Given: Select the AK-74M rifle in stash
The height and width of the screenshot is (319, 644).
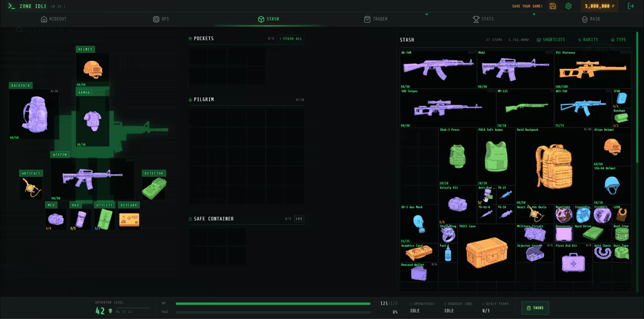Looking at the screenshot, I should (438, 70).
